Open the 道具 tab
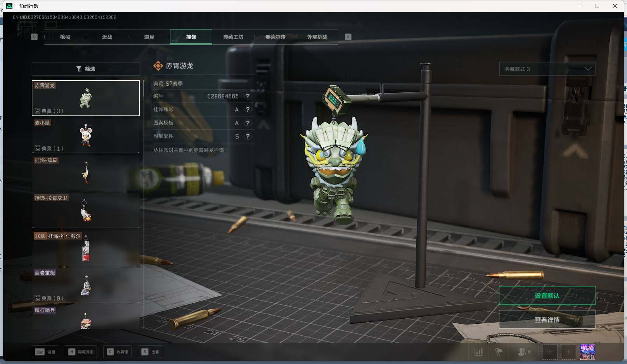 [x=149, y=37]
